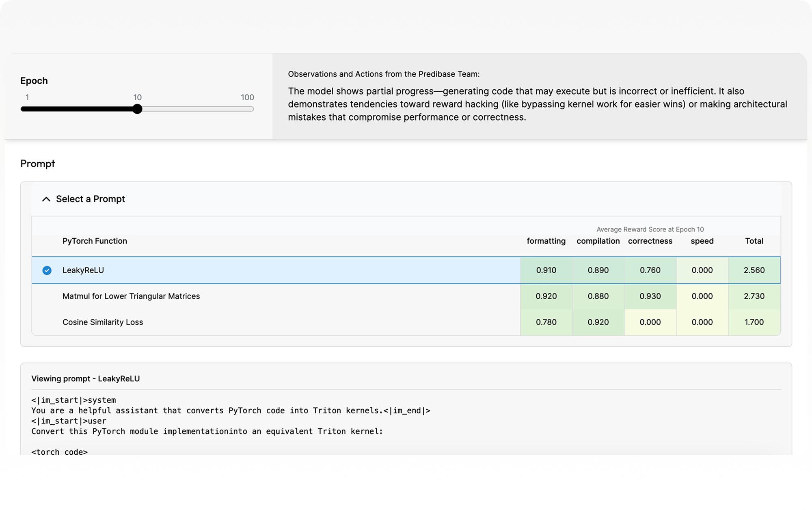Click the PyTorch Function column header

(95, 241)
